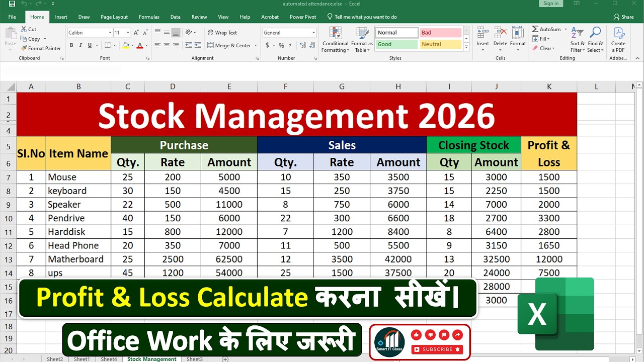Apply Accounting dollar number format

coord(267,45)
